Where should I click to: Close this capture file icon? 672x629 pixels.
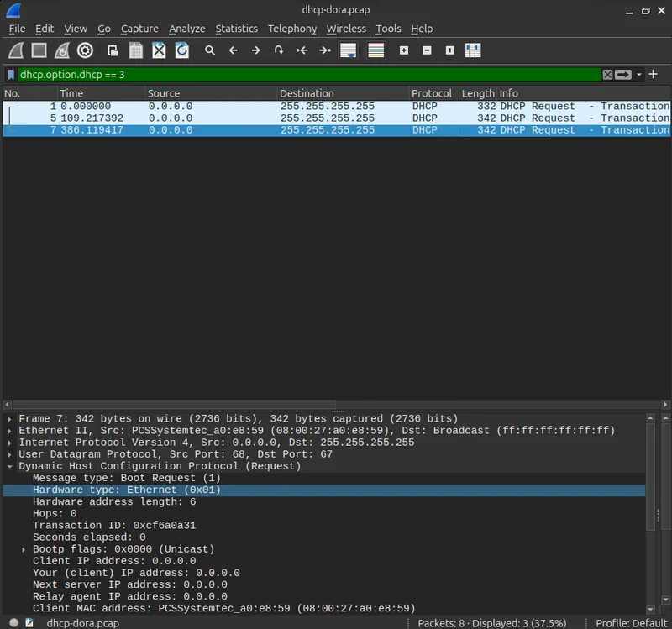pos(159,50)
